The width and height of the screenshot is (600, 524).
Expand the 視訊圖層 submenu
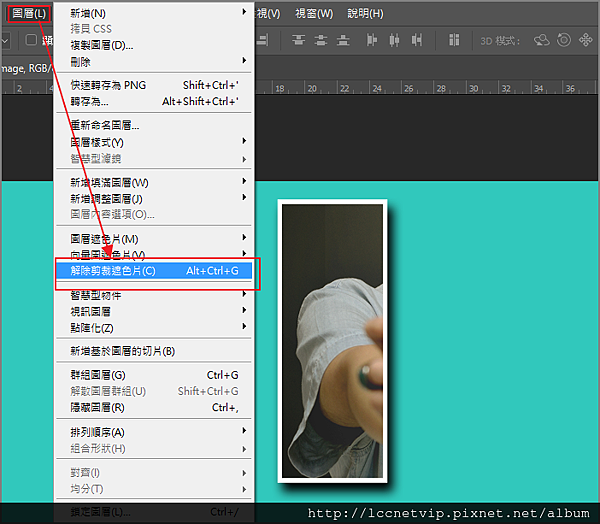153,312
